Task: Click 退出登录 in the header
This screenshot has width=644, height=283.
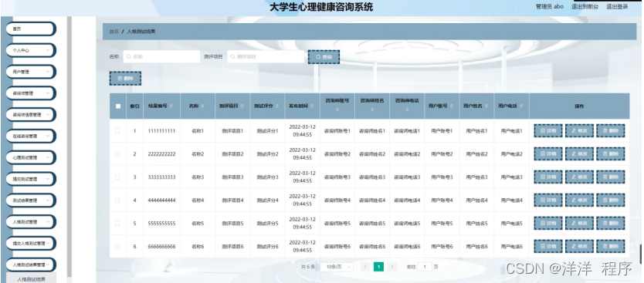Action: point(617,7)
